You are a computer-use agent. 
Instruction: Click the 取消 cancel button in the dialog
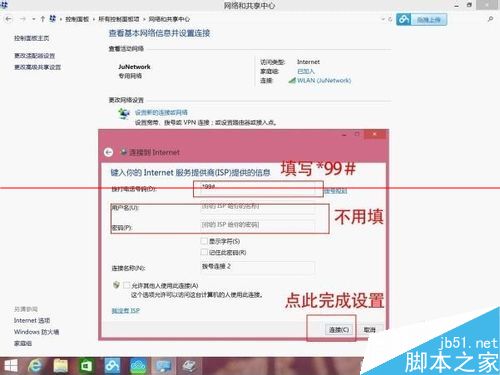(x=369, y=330)
